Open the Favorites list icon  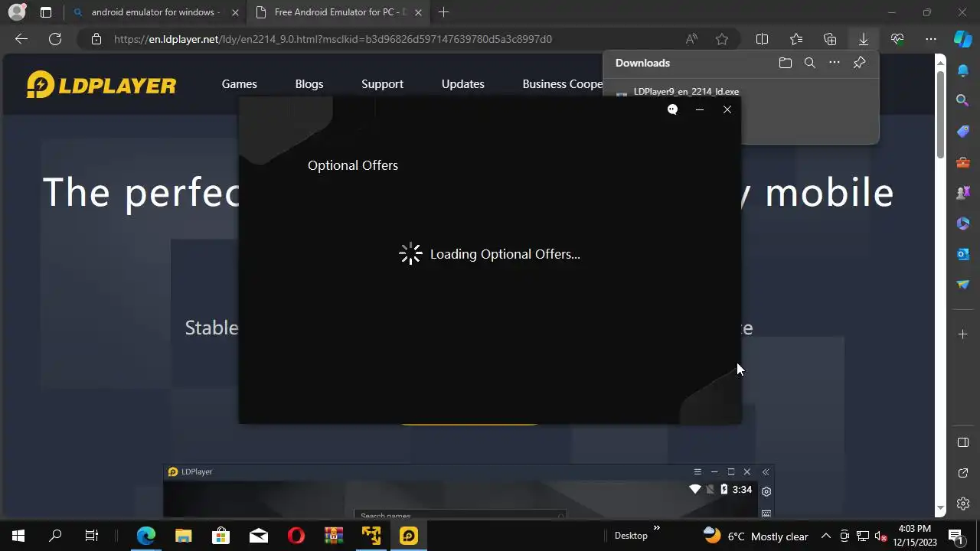796,39
